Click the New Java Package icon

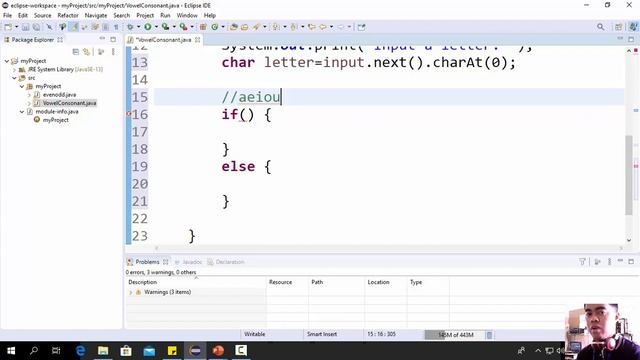point(203,27)
